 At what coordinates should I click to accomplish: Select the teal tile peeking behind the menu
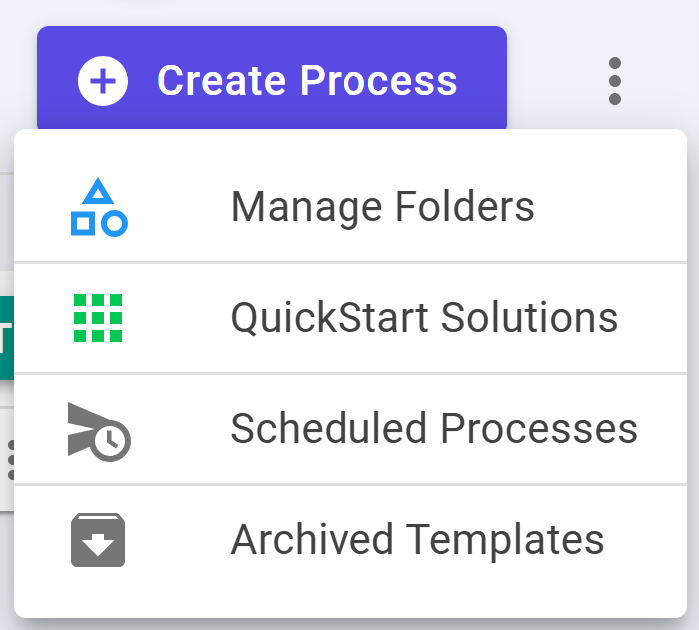pyautogui.click(x=7, y=338)
